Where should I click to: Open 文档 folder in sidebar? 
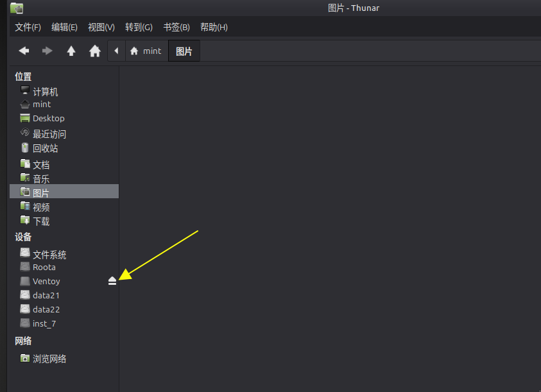pyautogui.click(x=64, y=165)
